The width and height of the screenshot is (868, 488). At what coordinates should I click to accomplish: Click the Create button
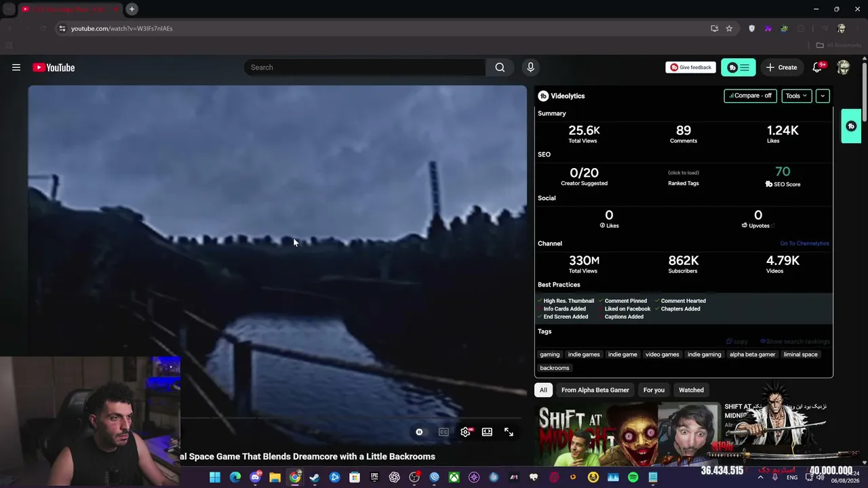(x=782, y=67)
